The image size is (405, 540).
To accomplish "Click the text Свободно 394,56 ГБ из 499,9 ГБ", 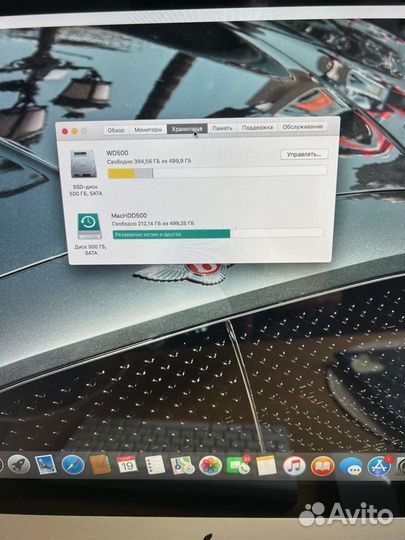I will (x=149, y=162).
